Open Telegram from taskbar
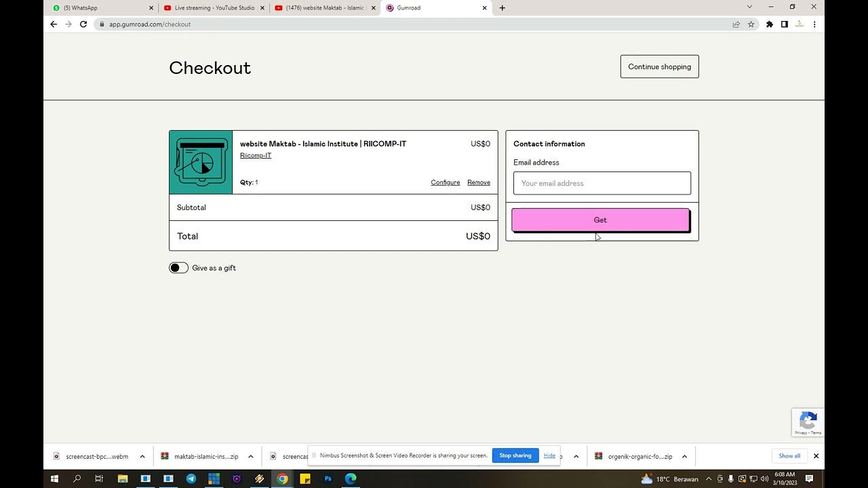Screen dimensions: 868x488 tap(191, 479)
